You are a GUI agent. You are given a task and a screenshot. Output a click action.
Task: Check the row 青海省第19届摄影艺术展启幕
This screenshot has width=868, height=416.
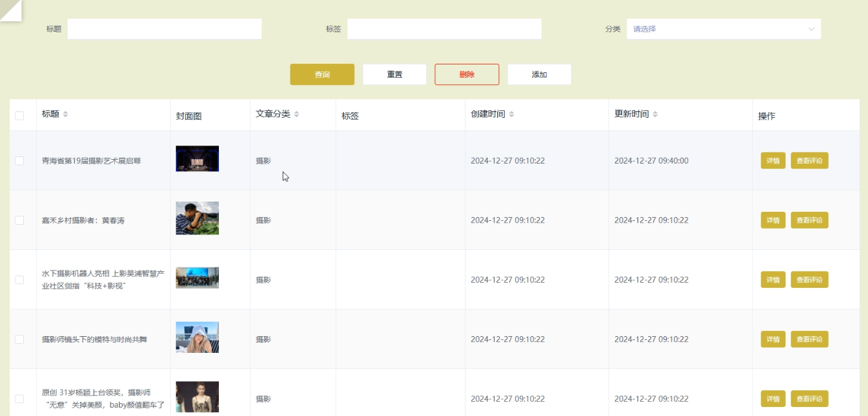pyautogui.click(x=19, y=160)
